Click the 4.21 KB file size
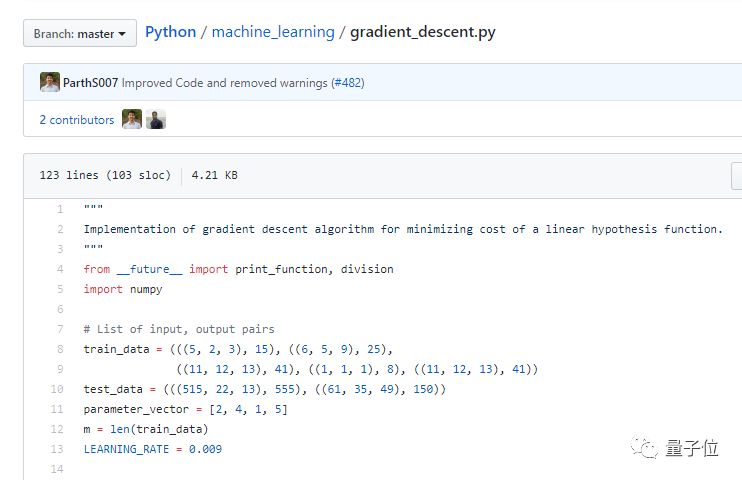 pyautogui.click(x=214, y=175)
